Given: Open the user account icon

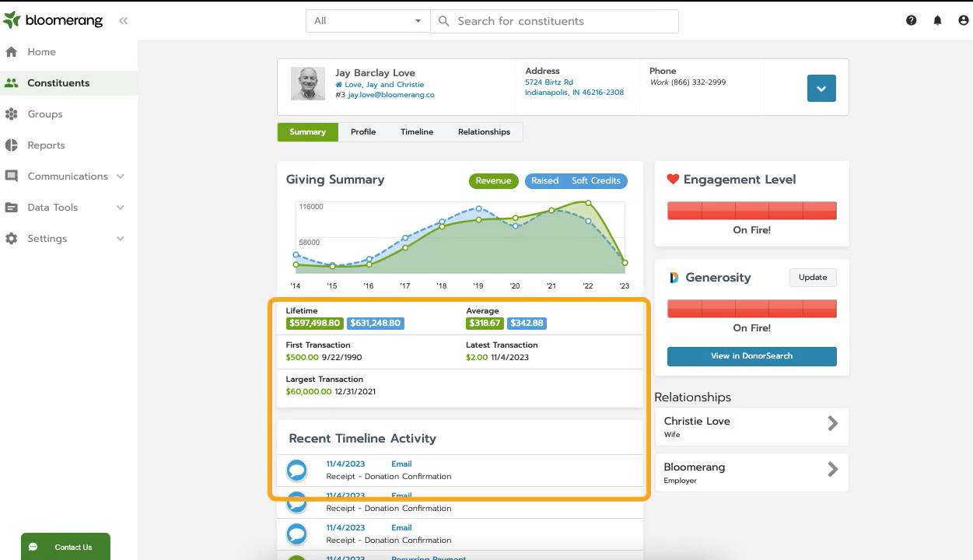Looking at the screenshot, I should pos(964,21).
